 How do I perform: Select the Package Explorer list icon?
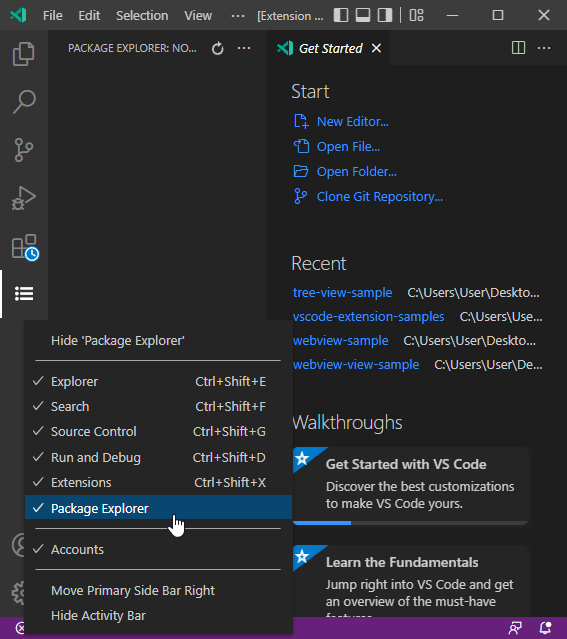(x=24, y=293)
